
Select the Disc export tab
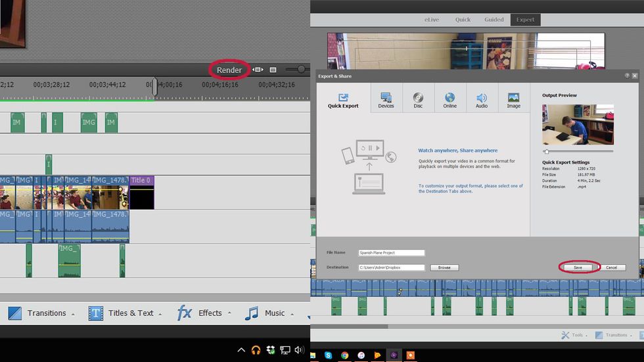click(x=418, y=100)
